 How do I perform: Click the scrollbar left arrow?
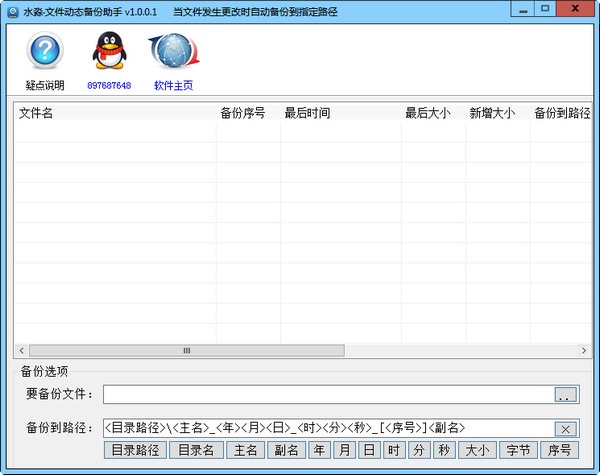[21, 351]
